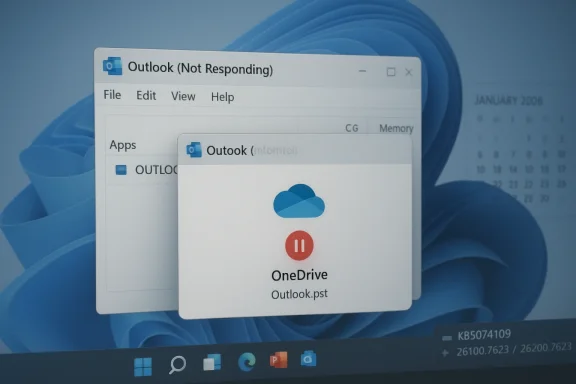Select the OneDrive label in the dialog
The width and height of the screenshot is (576, 384).
pos(299,275)
